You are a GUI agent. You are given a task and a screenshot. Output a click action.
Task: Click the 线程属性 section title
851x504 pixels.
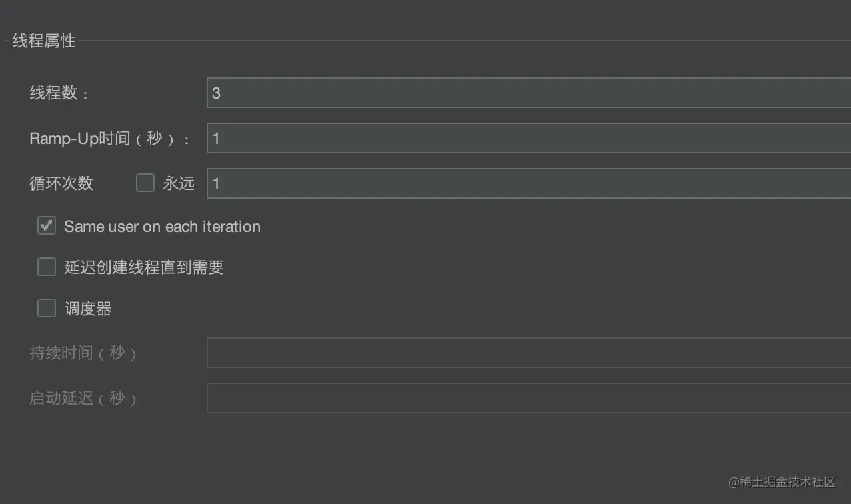pyautogui.click(x=44, y=41)
